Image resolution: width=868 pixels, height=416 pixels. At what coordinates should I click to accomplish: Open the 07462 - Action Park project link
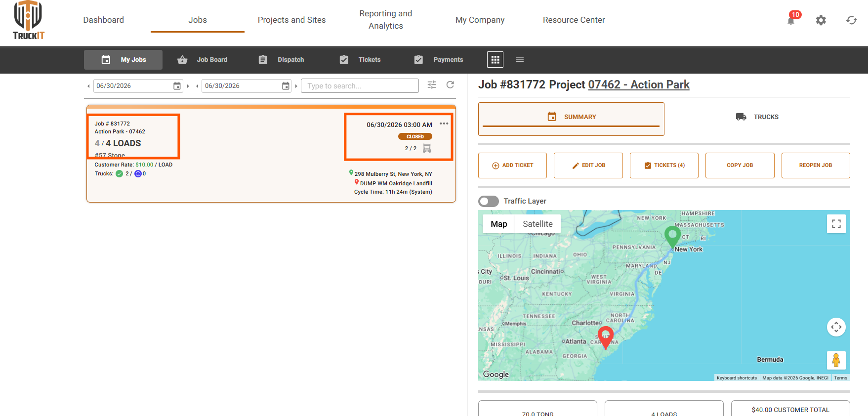pyautogui.click(x=639, y=84)
